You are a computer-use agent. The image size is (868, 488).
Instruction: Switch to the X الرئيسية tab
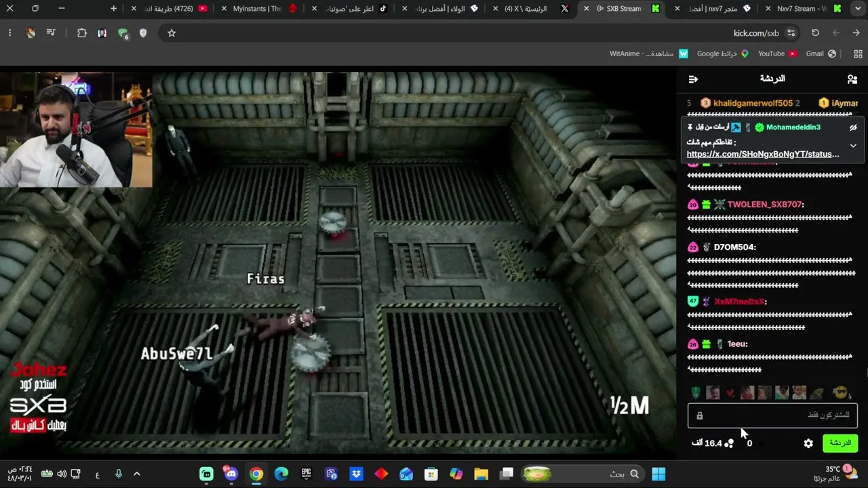[x=532, y=9]
